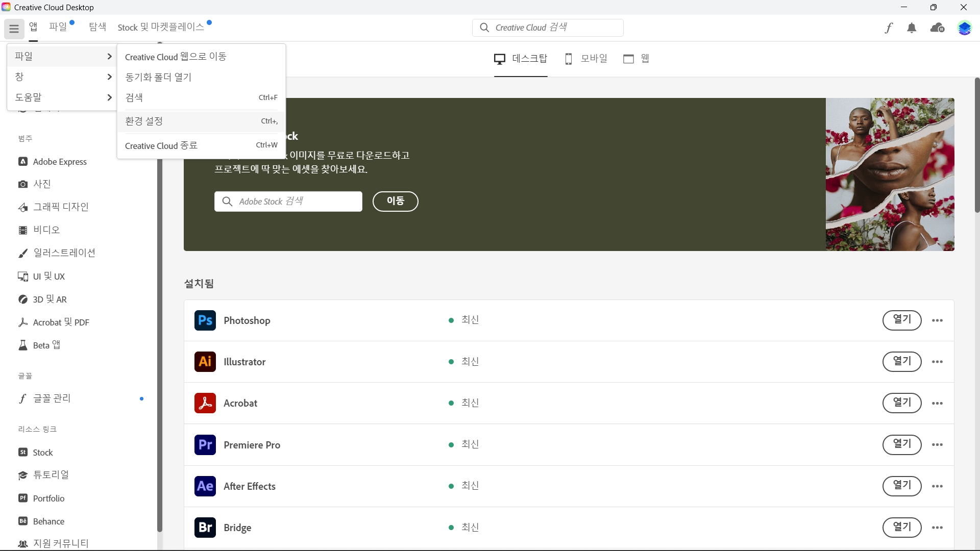Click the sidebar vertical scrollbar

tap(160, 344)
